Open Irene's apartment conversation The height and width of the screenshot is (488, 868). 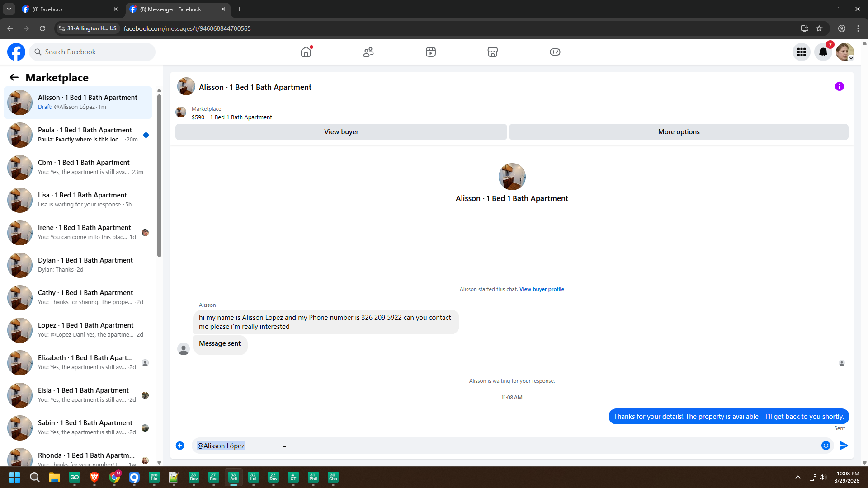78,232
